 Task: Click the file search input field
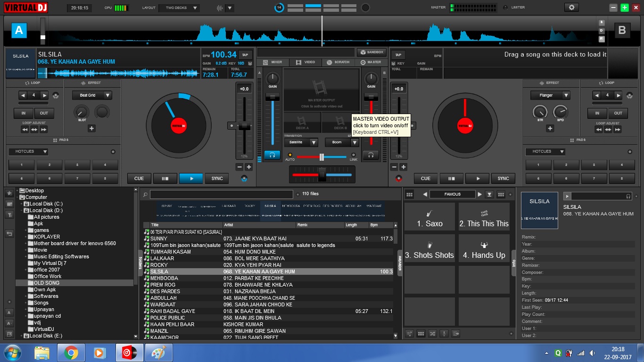tap(221, 194)
